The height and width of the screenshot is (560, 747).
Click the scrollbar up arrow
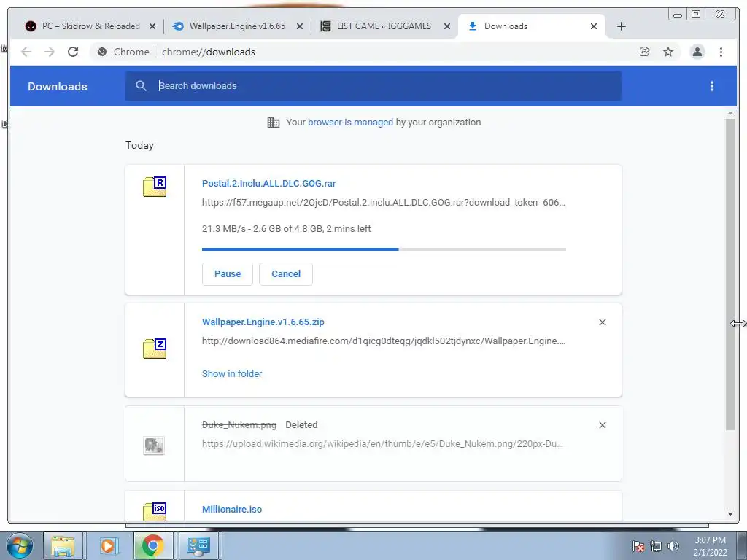click(x=730, y=114)
